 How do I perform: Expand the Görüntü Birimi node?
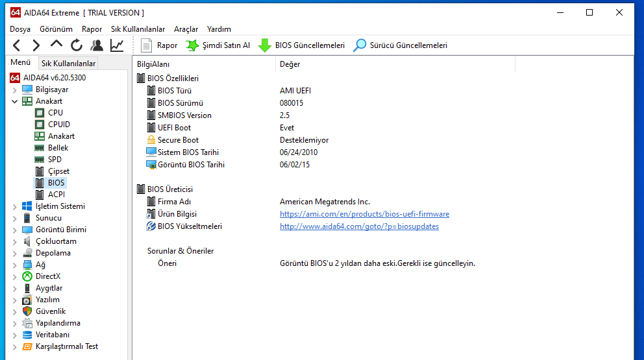[15, 230]
